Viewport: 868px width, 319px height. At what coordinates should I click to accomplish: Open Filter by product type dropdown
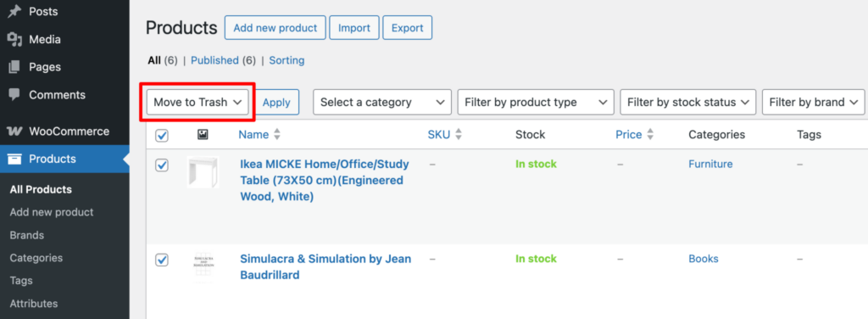pyautogui.click(x=536, y=102)
